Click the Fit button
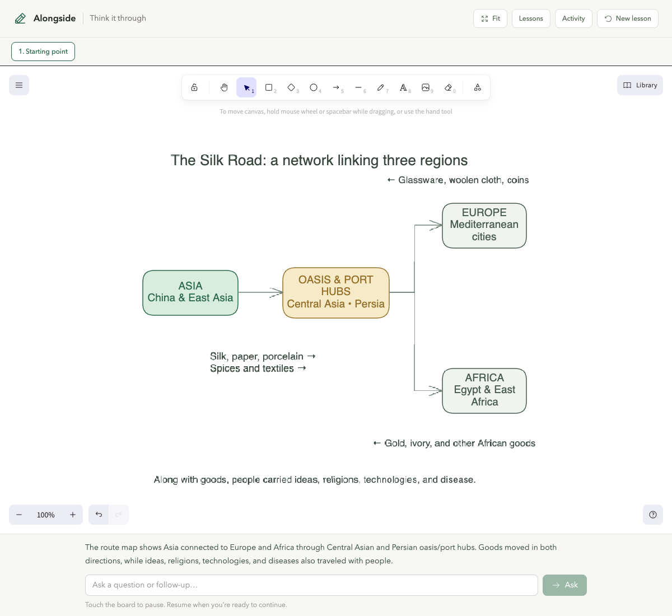 [x=491, y=18]
